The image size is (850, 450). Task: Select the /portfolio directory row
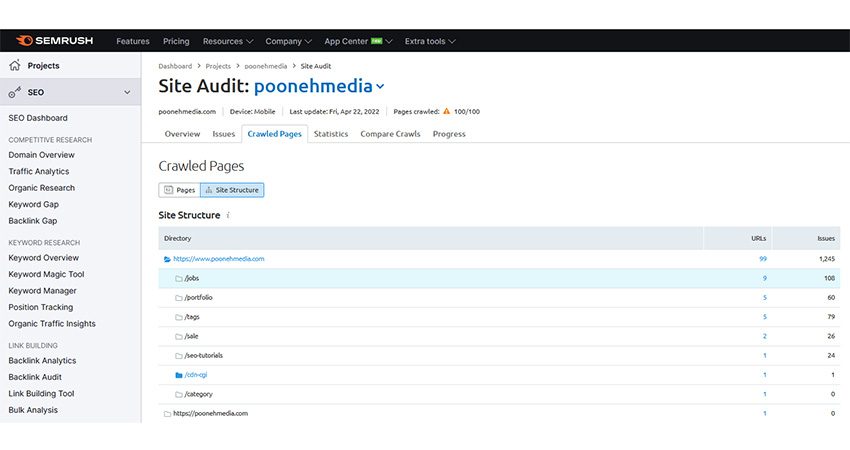[x=499, y=298]
